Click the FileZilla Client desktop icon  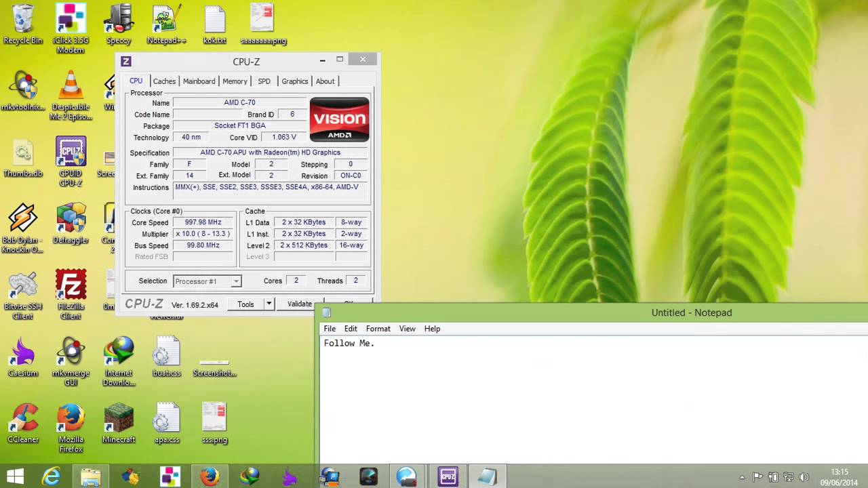point(71,295)
